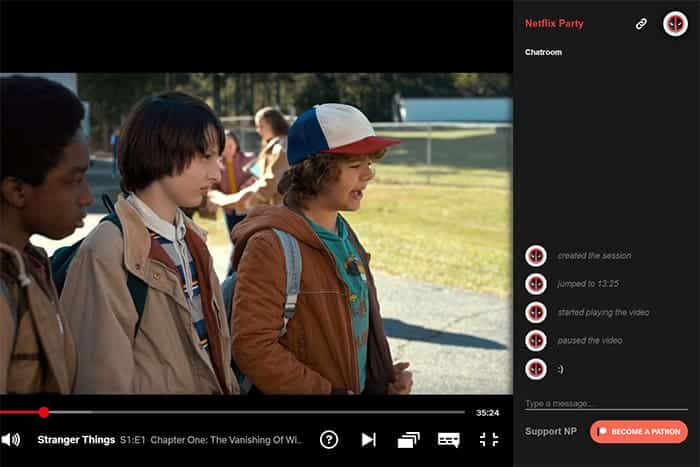
Task: Seek within the video progress bar
Action: pos(232,412)
